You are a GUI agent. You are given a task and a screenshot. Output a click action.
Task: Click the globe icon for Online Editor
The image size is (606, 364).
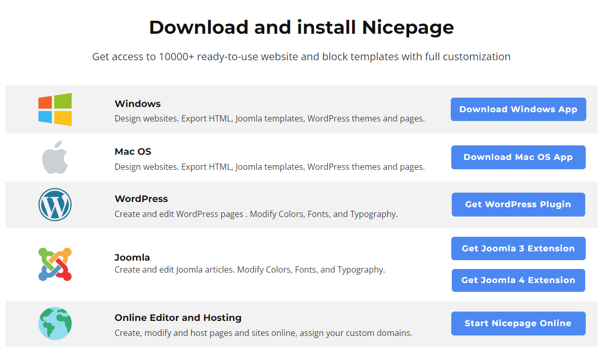coord(55,323)
